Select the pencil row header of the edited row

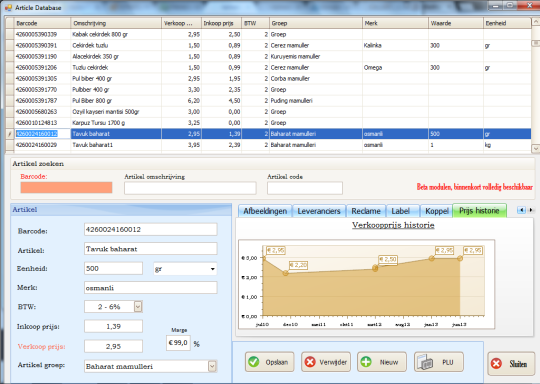click(x=10, y=134)
